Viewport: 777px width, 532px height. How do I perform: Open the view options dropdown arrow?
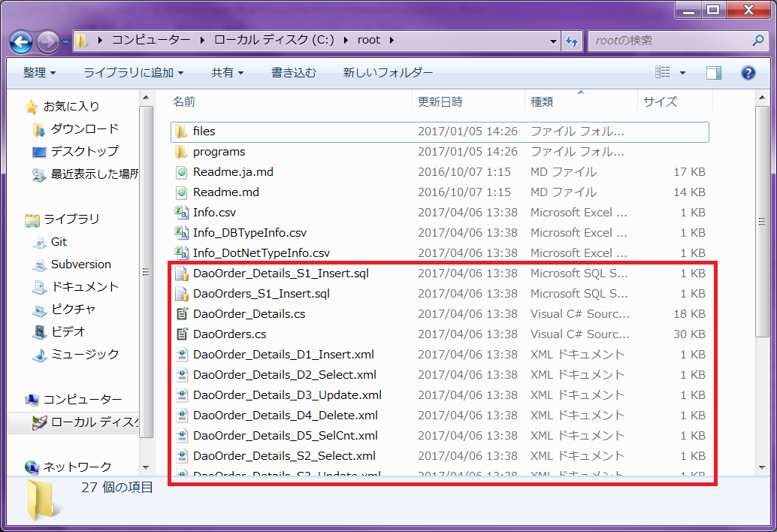pos(682,73)
